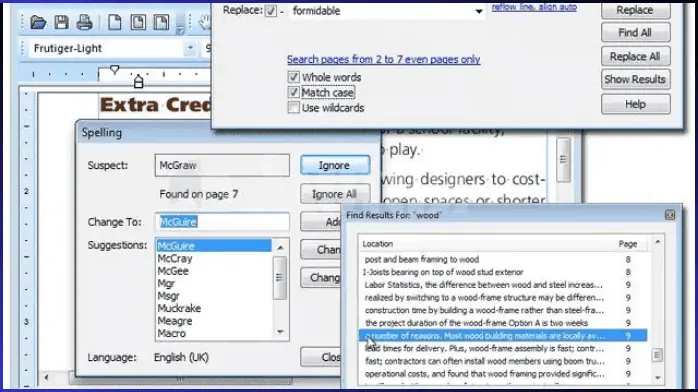Select highlighted result 'a number of reasons'

pos(503,335)
